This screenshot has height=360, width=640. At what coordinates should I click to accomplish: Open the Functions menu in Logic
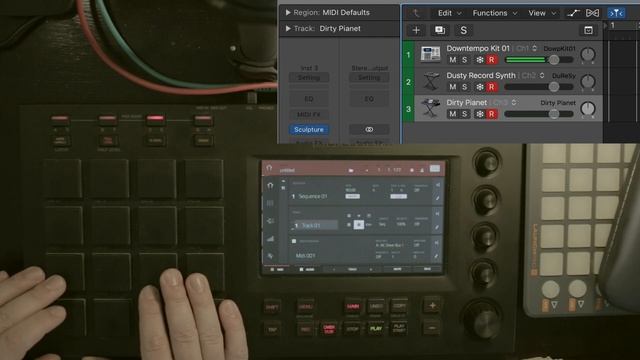pyautogui.click(x=495, y=13)
